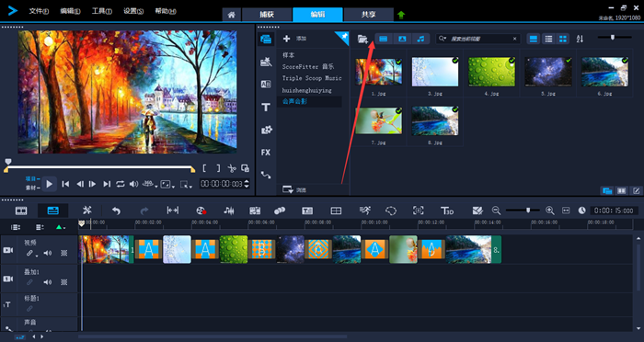Viewport: 644px width, 342px height.
Task: Open the 浏览 browse button in library
Action: pos(294,189)
